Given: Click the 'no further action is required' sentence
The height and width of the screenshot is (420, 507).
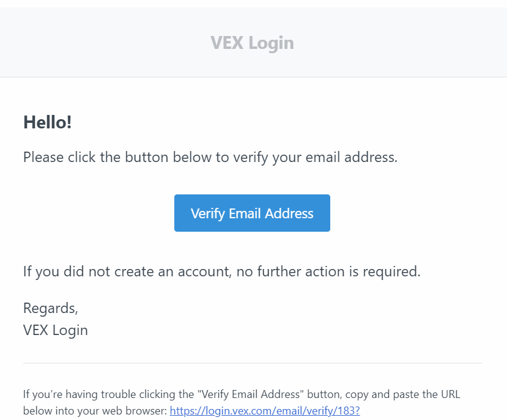Looking at the screenshot, I should point(222,271).
